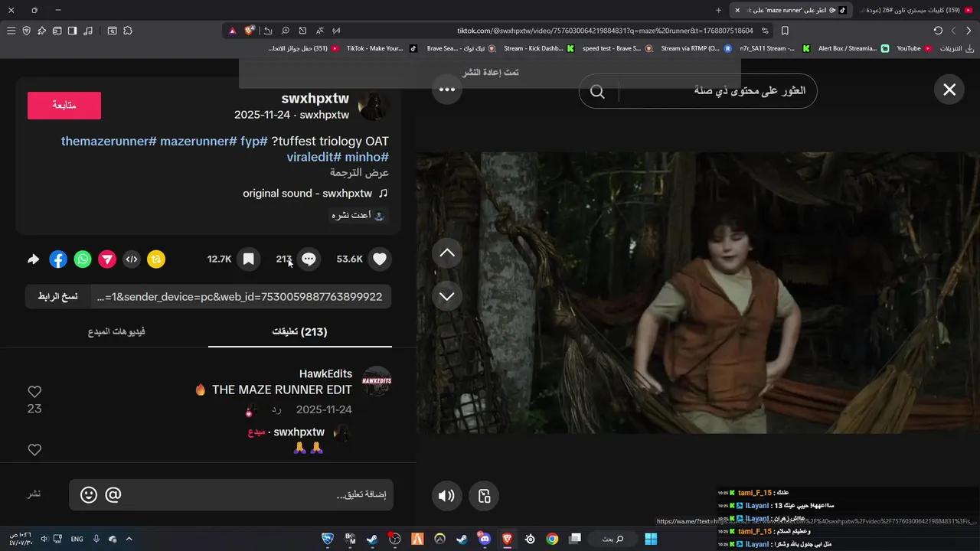Open the Stream - Kick Dashboard bookmark
Image resolution: width=980 pixels, height=551 pixels.
click(538, 48)
